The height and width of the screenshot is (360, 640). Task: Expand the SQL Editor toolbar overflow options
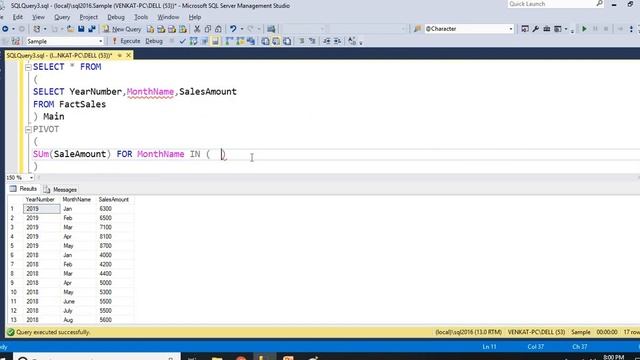tap(361, 42)
